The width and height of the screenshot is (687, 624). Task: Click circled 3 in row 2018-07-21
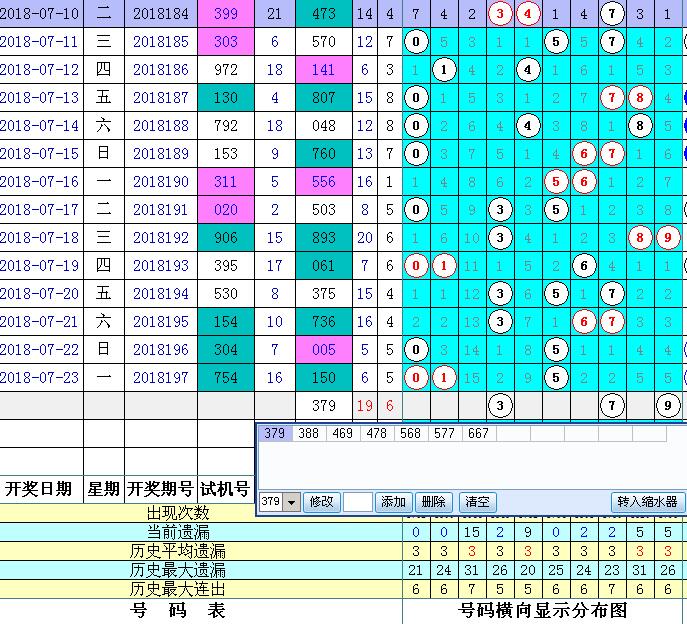point(500,322)
